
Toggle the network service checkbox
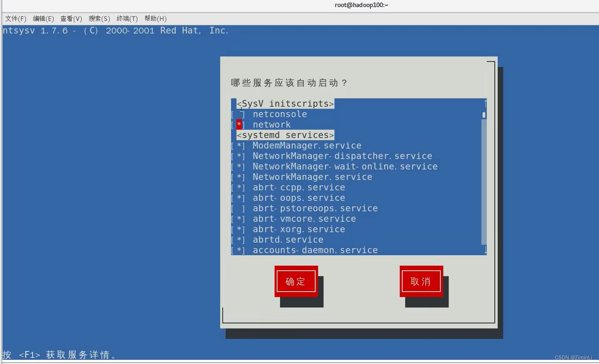click(239, 125)
